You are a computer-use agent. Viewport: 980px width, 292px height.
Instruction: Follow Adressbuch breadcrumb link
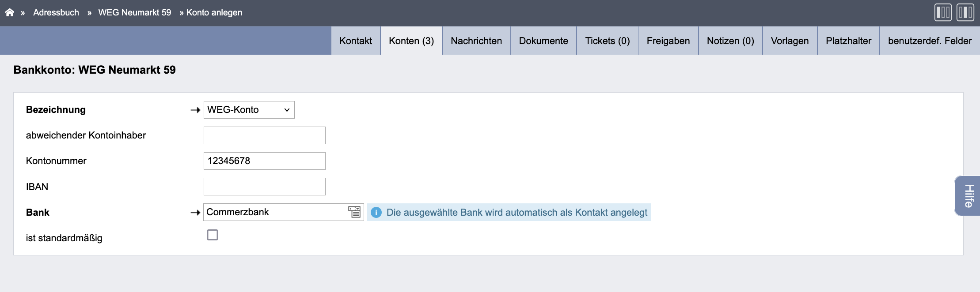[56, 12]
